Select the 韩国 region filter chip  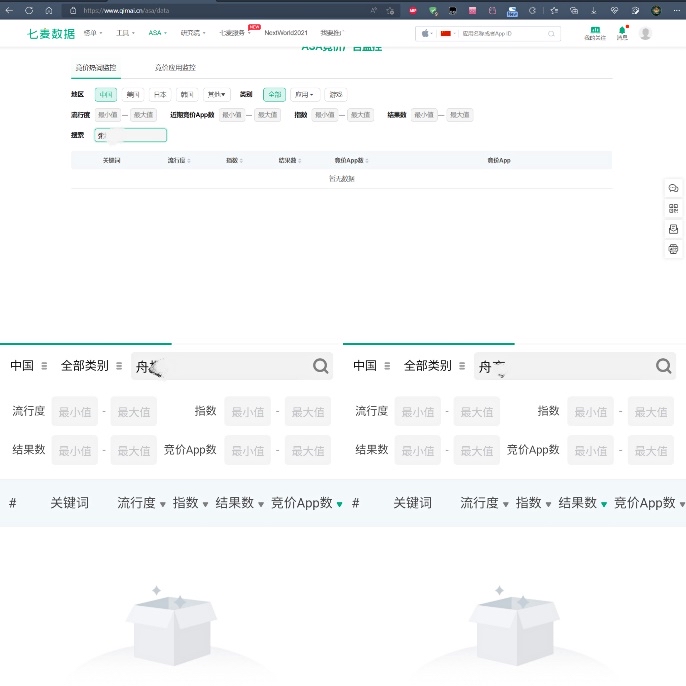[187, 94]
